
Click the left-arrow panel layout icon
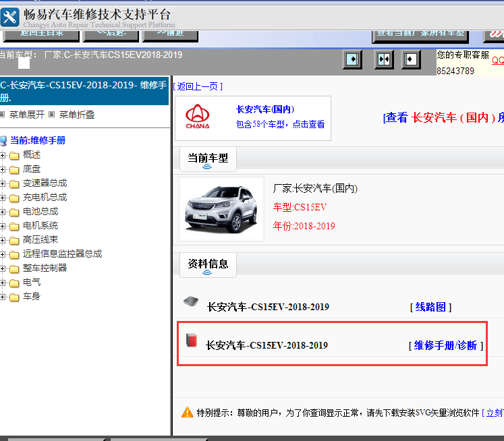coord(411,59)
